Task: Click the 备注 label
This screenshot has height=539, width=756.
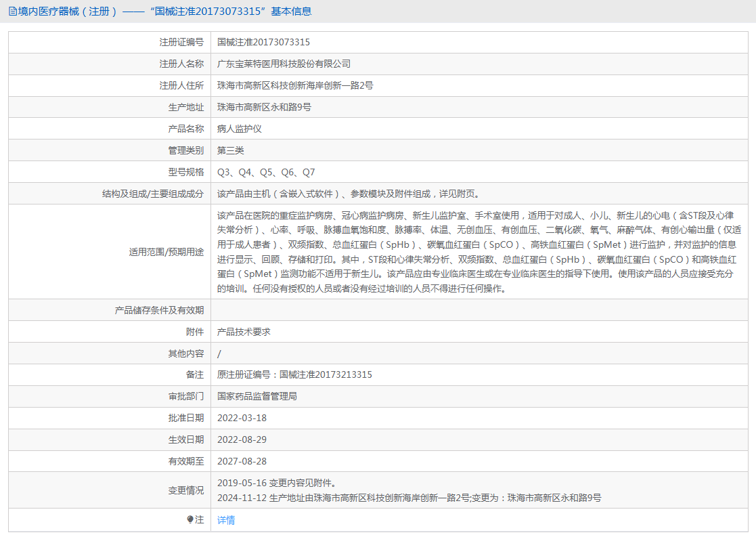Action: tap(195, 375)
